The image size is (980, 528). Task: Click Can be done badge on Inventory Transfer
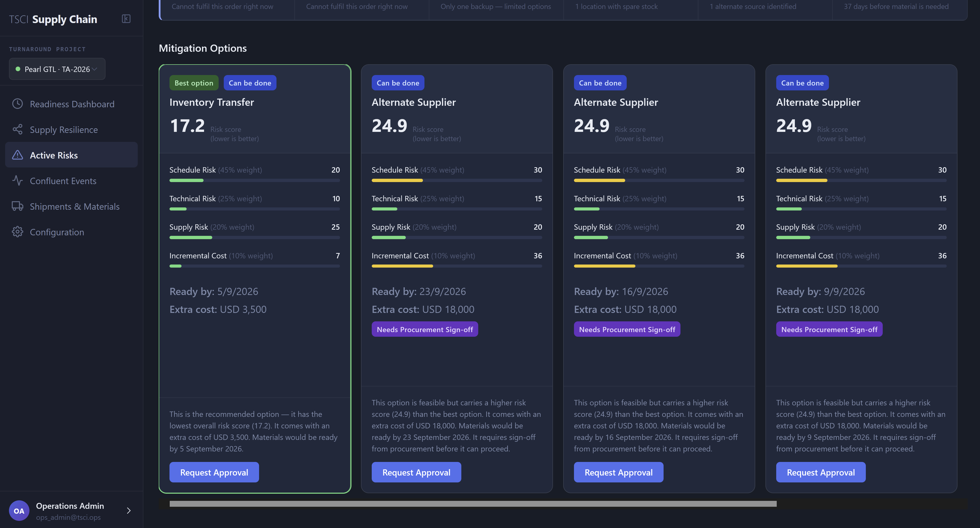point(250,82)
